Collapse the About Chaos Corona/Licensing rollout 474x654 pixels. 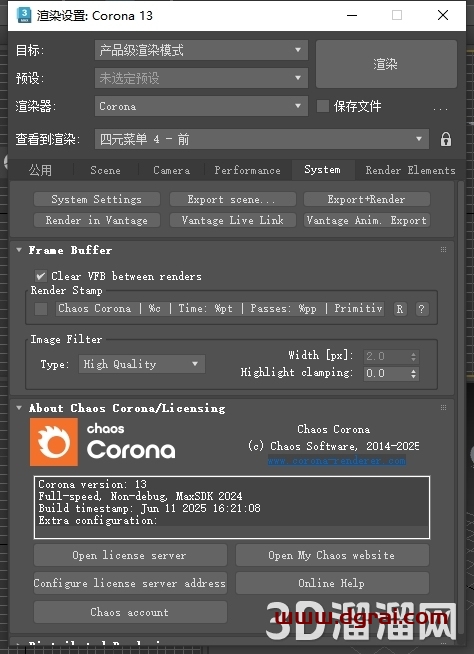pyautogui.click(x=19, y=407)
